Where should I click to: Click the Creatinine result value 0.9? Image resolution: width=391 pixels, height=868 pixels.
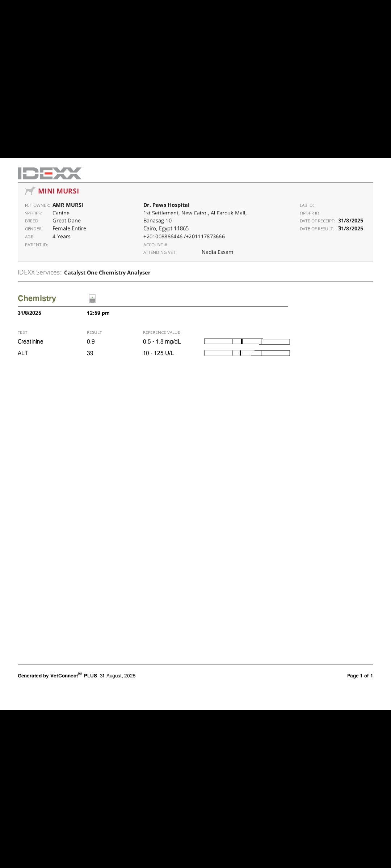(x=91, y=341)
